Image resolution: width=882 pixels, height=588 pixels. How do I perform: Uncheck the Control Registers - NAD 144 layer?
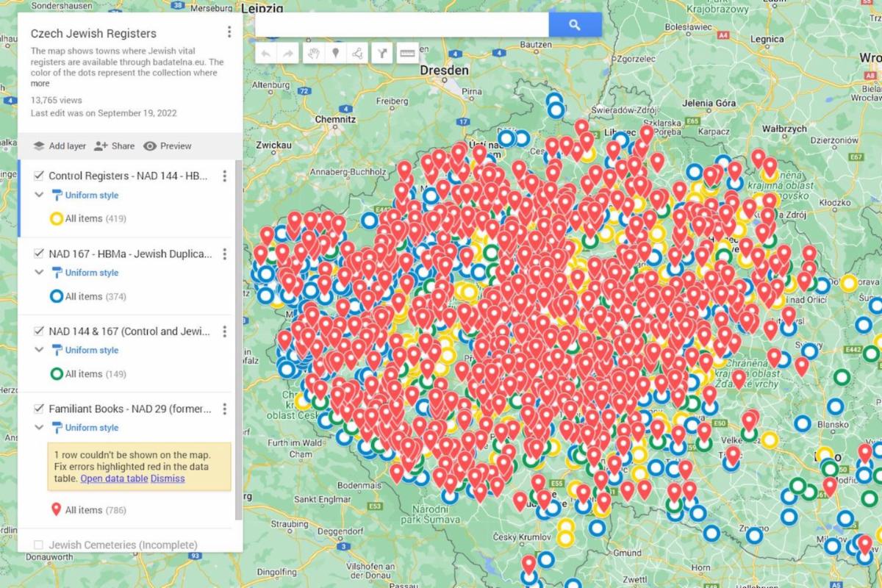(x=39, y=176)
